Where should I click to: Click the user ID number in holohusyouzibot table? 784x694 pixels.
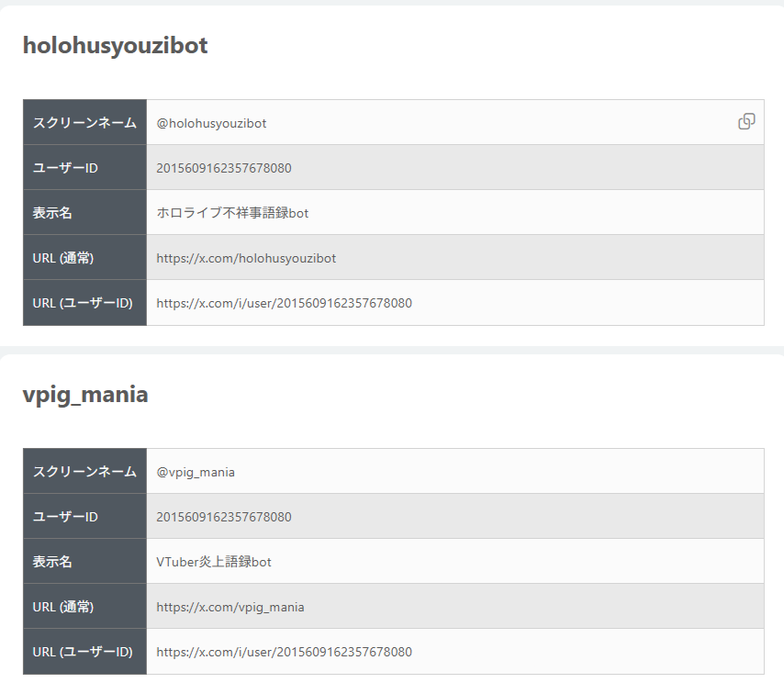point(224,168)
